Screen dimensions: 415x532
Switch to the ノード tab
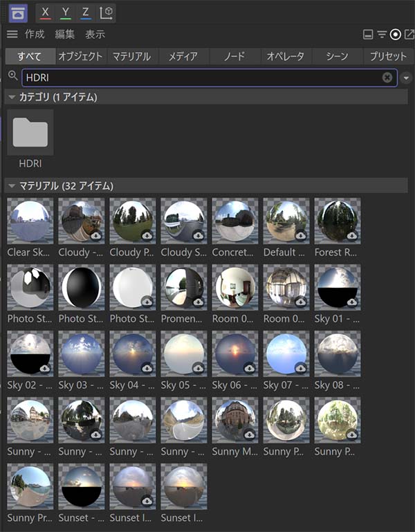pos(234,56)
